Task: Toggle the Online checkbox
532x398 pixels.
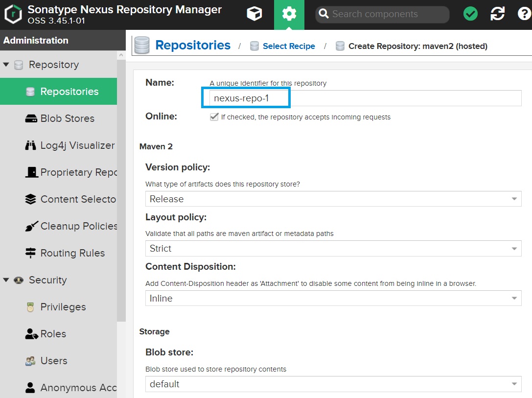Action: tap(214, 117)
